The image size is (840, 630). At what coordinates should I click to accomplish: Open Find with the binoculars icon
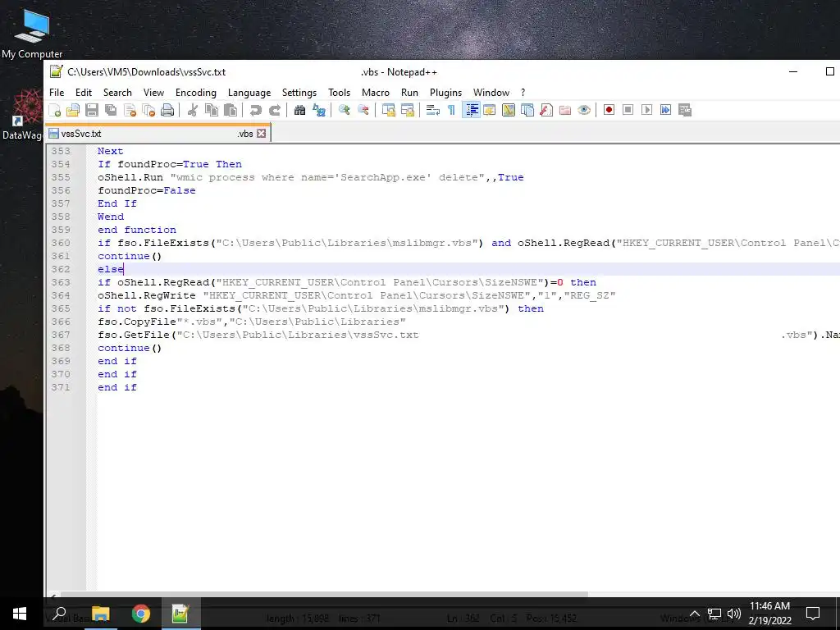[299, 111]
